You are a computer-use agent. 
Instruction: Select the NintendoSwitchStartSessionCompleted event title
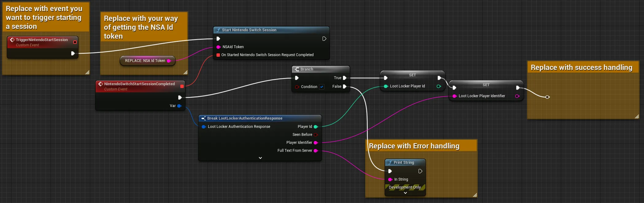tap(140, 84)
